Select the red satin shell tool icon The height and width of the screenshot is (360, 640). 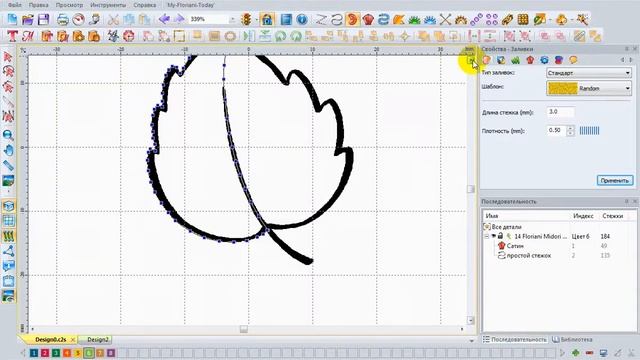(368, 19)
